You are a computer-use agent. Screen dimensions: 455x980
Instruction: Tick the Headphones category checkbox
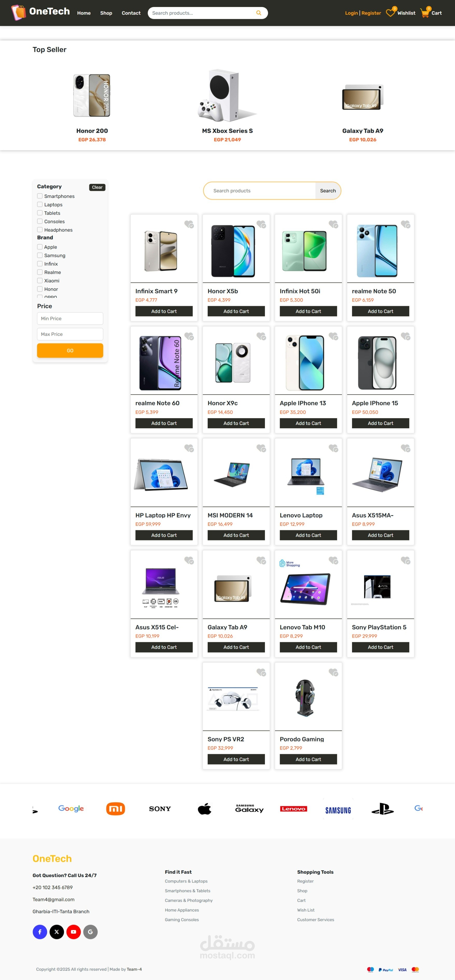point(40,229)
